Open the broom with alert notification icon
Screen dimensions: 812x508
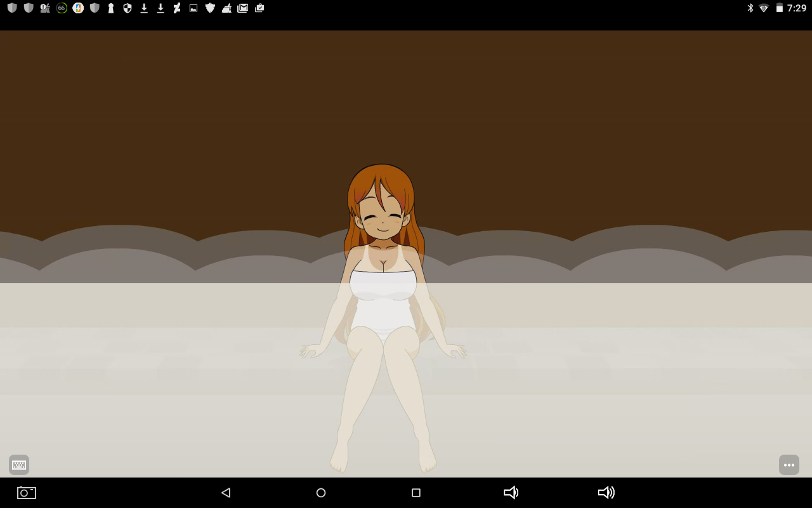tap(45, 8)
